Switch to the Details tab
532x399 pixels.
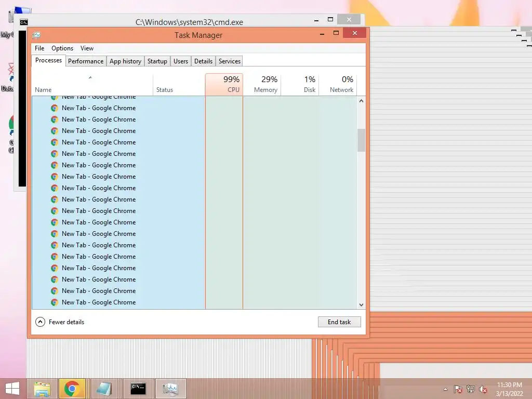[x=203, y=61]
